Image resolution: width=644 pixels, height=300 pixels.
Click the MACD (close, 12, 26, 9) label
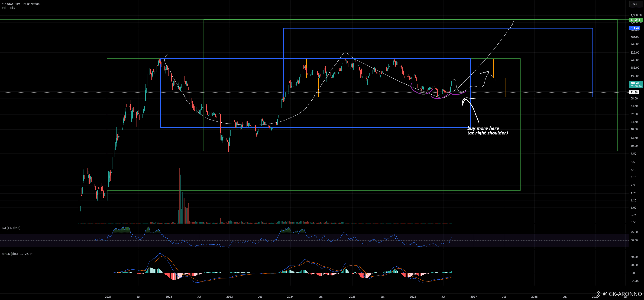[x=17, y=254]
